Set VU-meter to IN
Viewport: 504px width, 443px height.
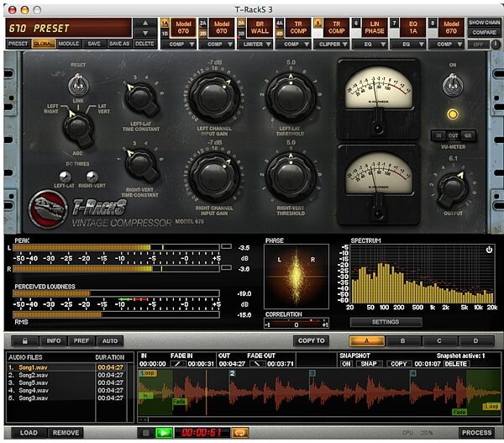438,135
